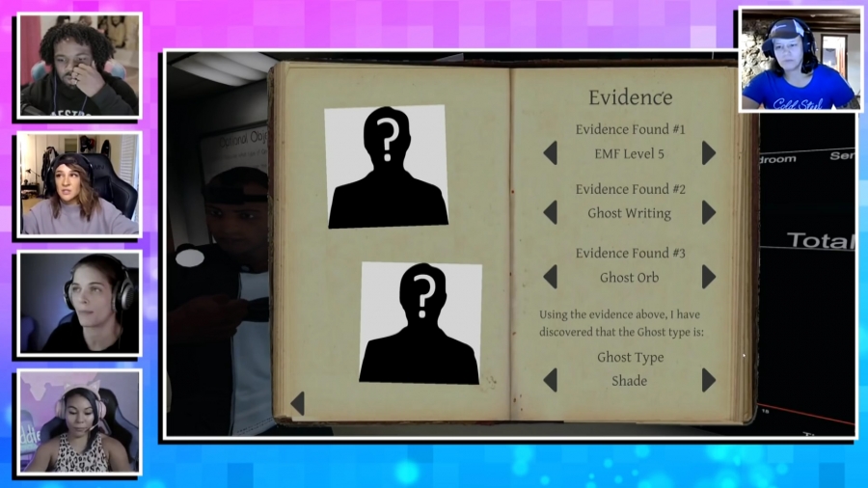The width and height of the screenshot is (868, 488).
Task: Cycle Ghost Orb evidence with the right arrow
Action: pyautogui.click(x=709, y=277)
